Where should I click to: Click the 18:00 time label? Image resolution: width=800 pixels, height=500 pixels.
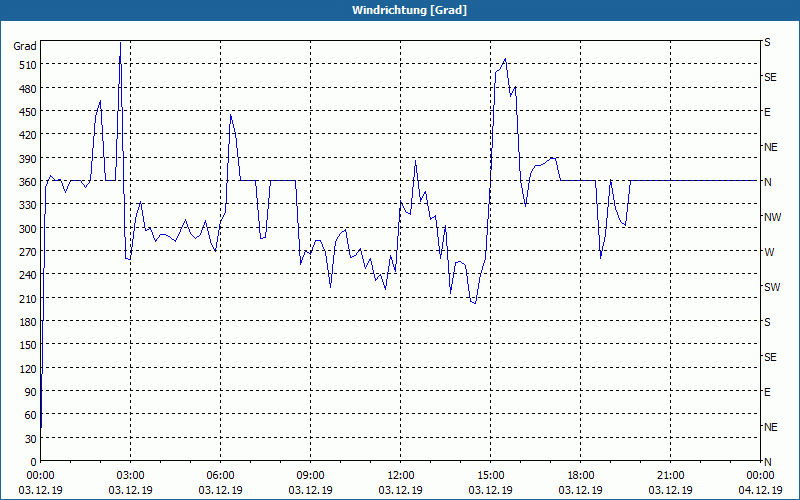pyautogui.click(x=581, y=476)
